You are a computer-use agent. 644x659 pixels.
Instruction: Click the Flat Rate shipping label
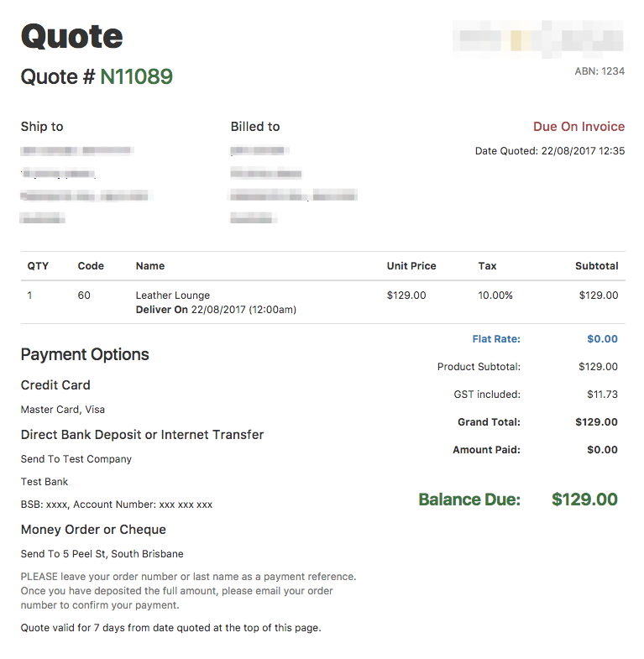pyautogui.click(x=496, y=339)
